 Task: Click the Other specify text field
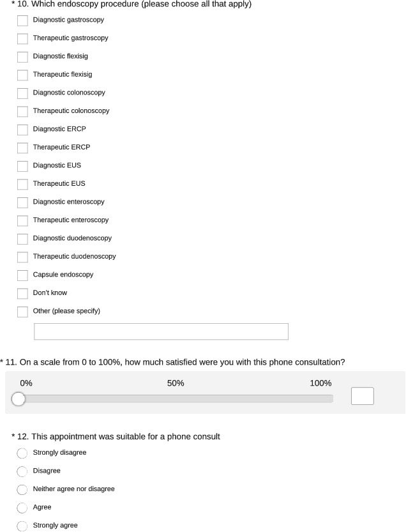pyautogui.click(x=161, y=331)
